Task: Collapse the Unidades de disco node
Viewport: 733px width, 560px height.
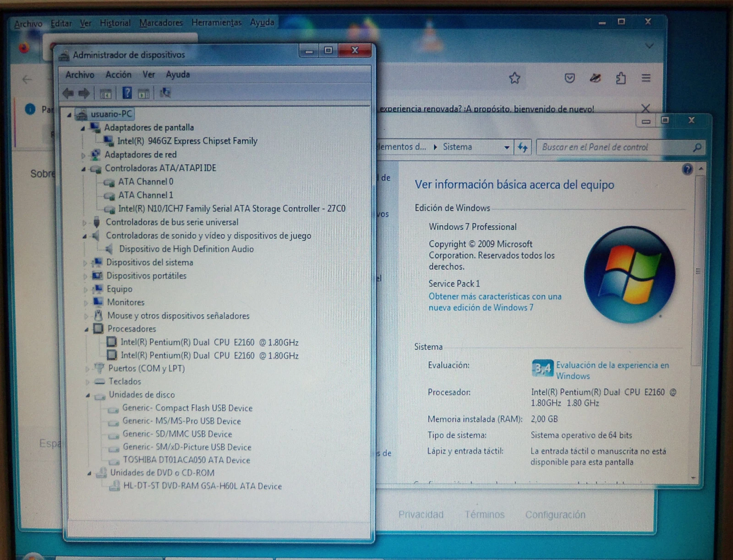Action: click(88, 395)
